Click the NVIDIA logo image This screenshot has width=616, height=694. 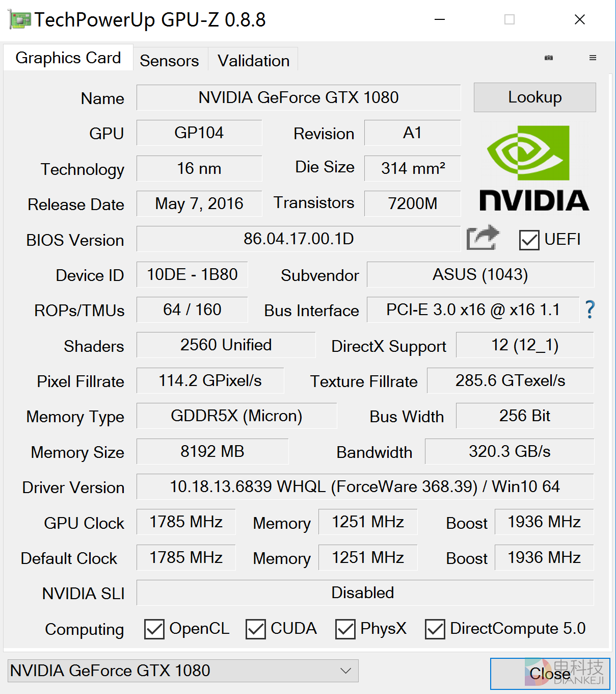click(534, 168)
